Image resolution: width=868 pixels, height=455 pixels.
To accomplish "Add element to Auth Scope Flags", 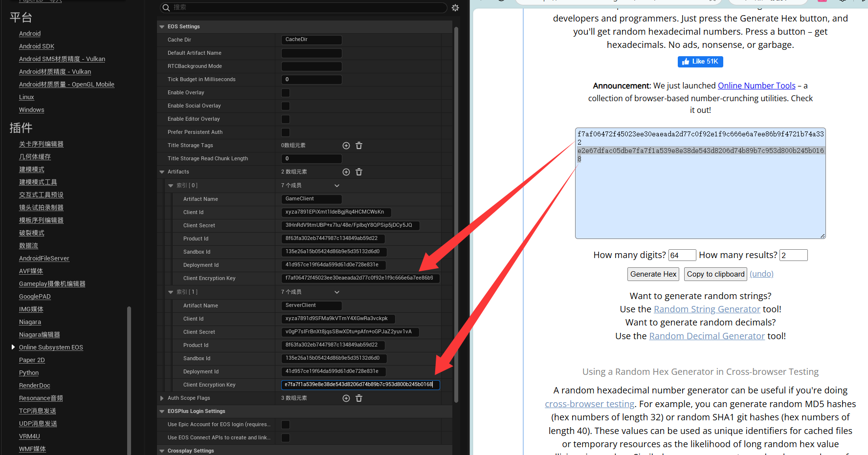I will click(346, 398).
